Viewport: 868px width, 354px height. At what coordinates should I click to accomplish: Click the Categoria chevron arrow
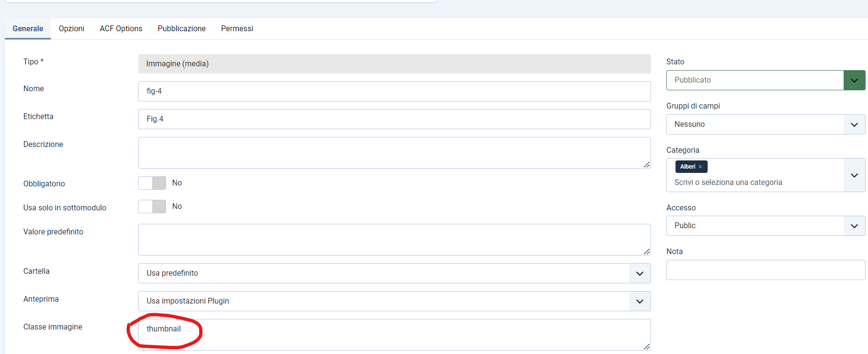pyautogui.click(x=854, y=175)
